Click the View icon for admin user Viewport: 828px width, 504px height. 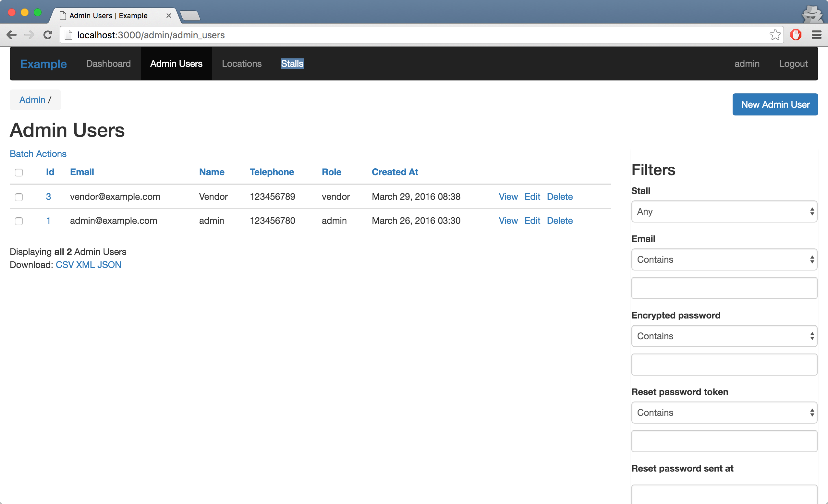pyautogui.click(x=507, y=221)
